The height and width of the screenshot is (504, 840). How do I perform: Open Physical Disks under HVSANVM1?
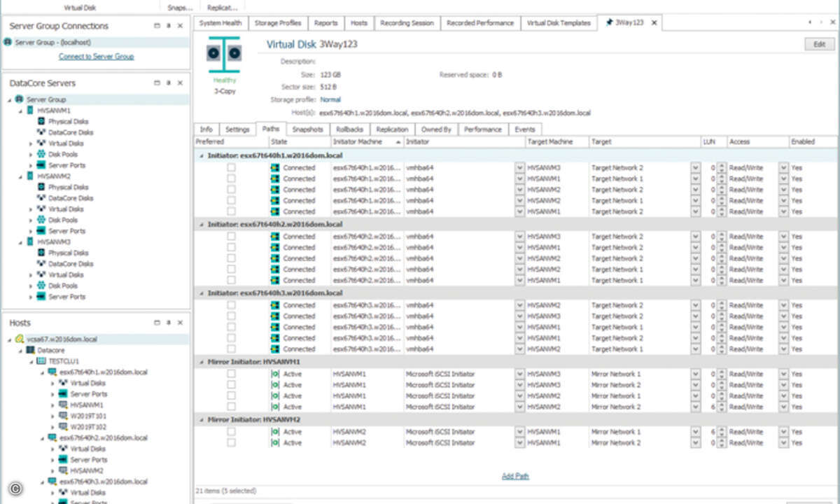68,122
